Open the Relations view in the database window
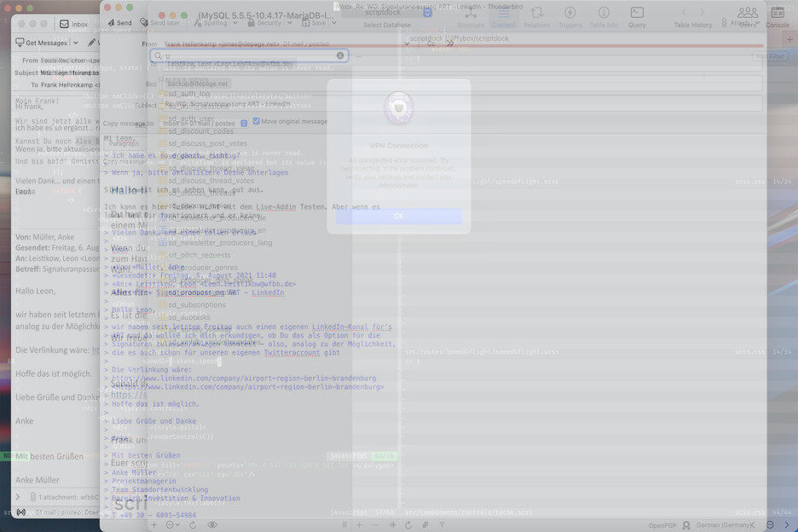This screenshot has width=798, height=532. (536, 17)
